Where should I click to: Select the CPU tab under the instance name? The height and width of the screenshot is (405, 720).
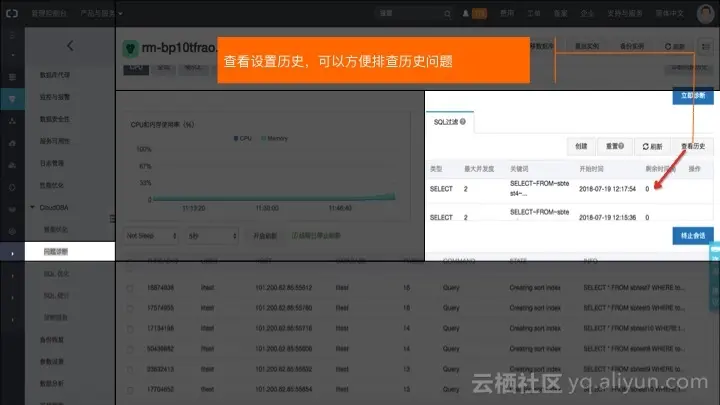136,68
